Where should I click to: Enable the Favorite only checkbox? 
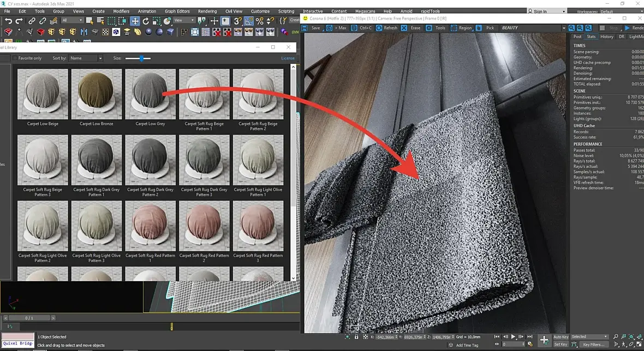(x=15, y=58)
